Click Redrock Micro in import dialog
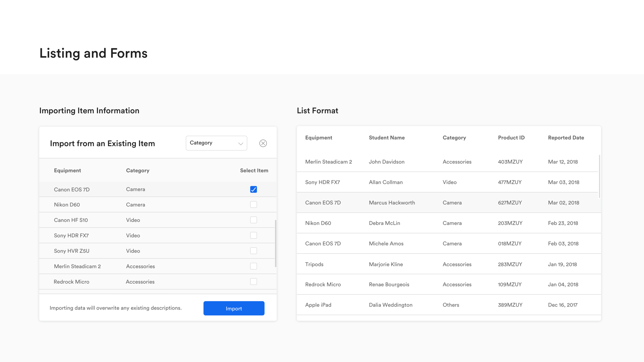The height and width of the screenshot is (362, 644). (x=71, y=282)
